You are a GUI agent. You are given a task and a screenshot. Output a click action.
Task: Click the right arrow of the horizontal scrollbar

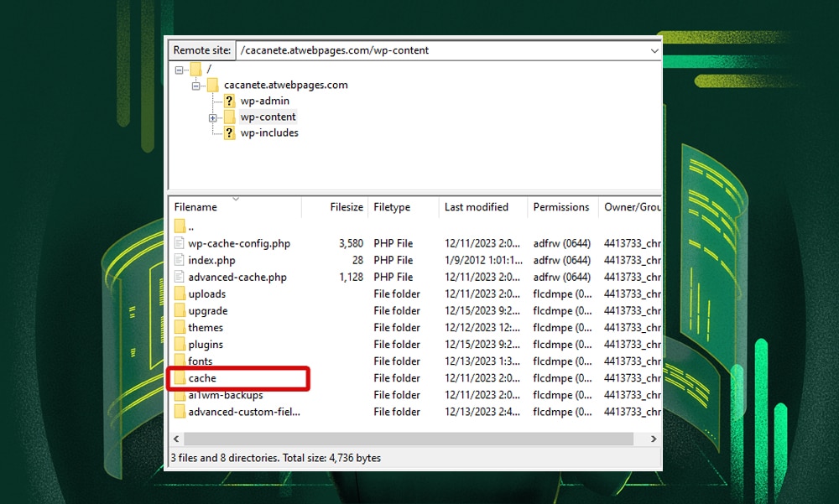[x=654, y=438]
